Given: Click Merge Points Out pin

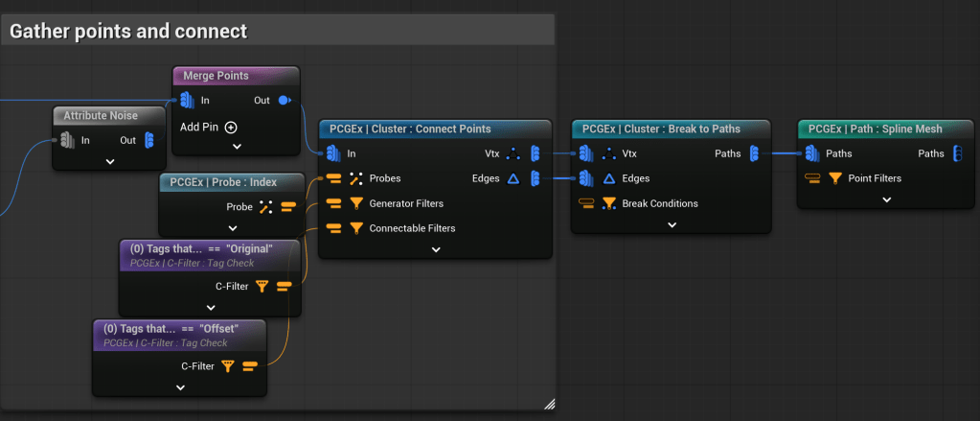Looking at the screenshot, I should click(x=285, y=100).
